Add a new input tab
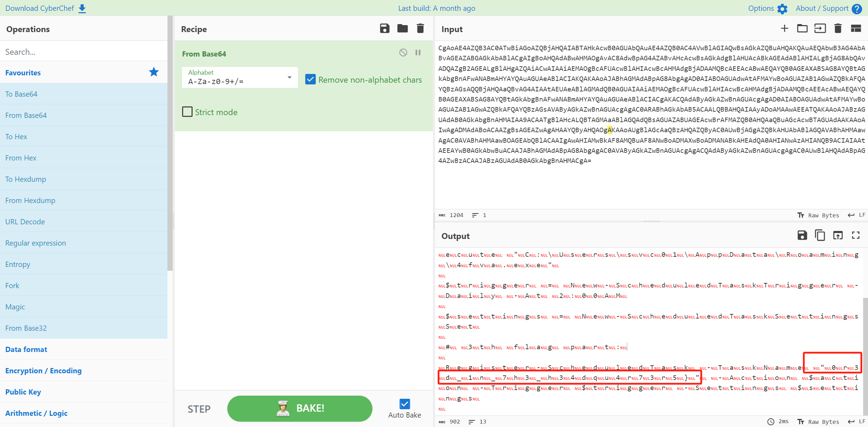This screenshot has width=868, height=427. 784,29
